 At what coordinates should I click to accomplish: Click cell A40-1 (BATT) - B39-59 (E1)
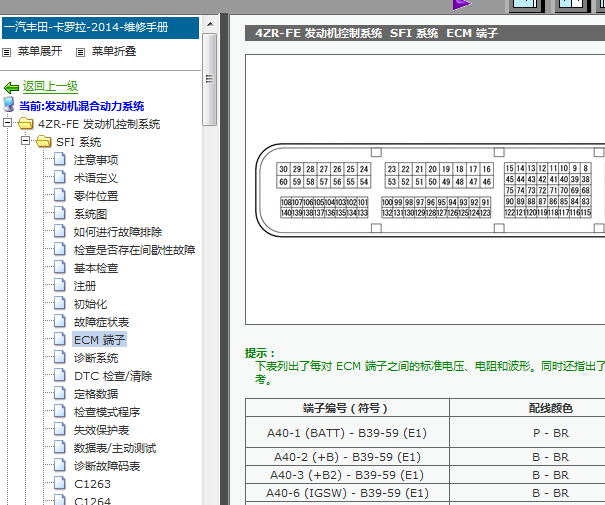coord(347,432)
